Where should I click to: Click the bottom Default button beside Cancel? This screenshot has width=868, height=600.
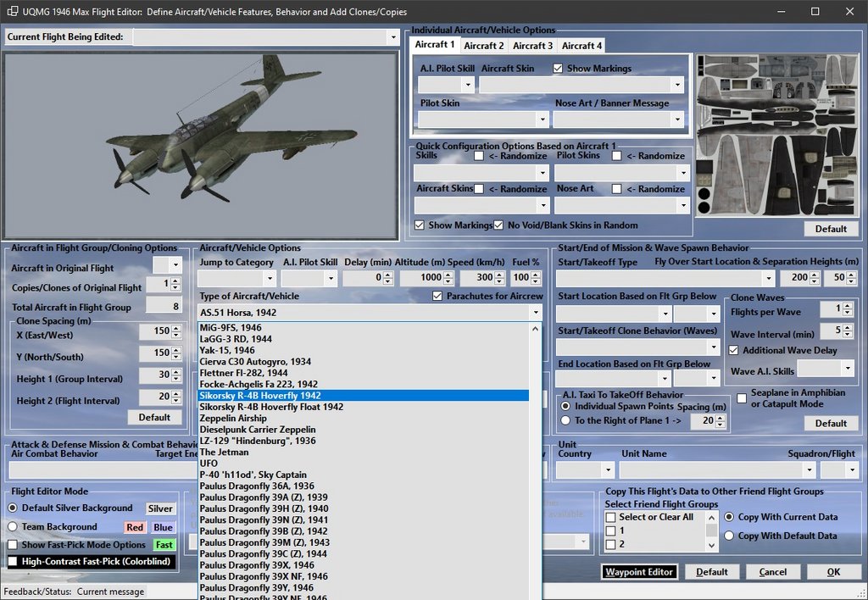click(x=712, y=572)
